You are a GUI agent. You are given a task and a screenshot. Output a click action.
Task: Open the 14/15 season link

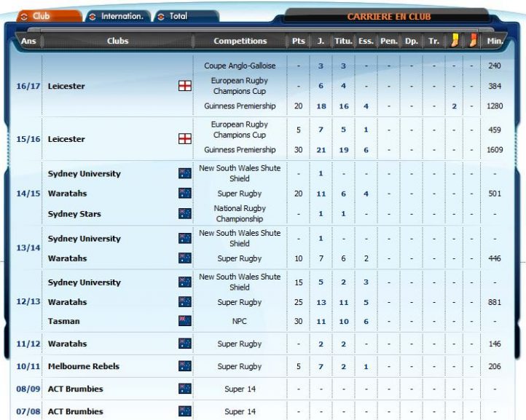28,194
